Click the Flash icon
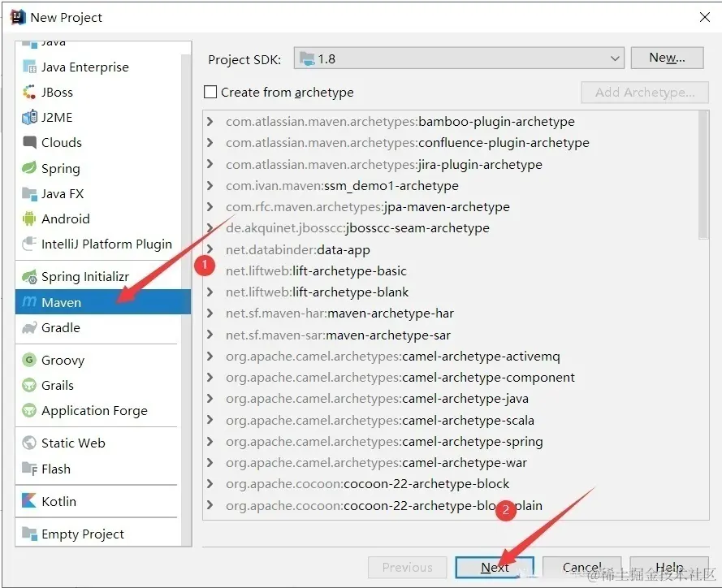This screenshot has width=722, height=588. [29, 469]
